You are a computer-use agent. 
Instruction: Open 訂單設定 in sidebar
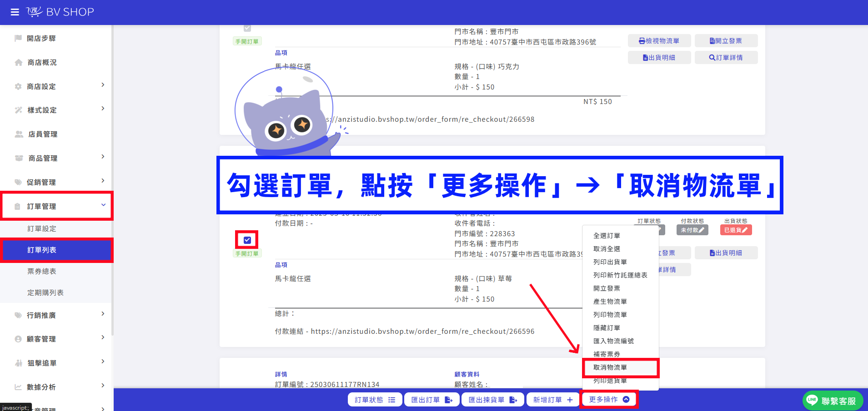point(42,228)
